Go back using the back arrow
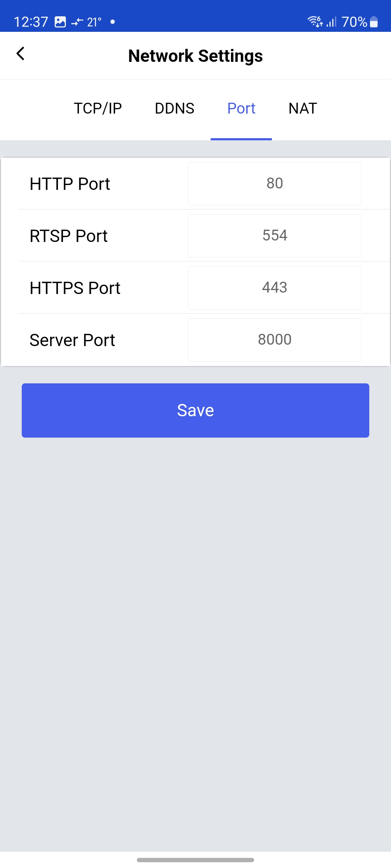This screenshot has width=391, height=868. point(21,54)
